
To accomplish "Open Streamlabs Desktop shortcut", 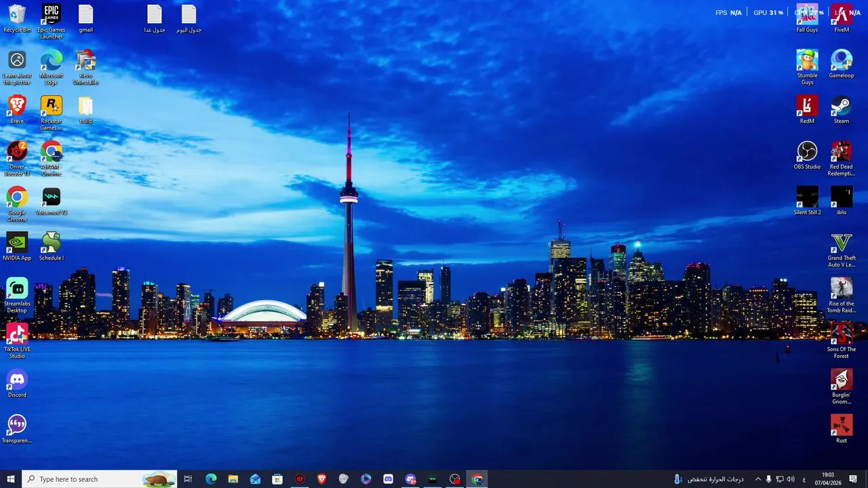I will tap(17, 296).
